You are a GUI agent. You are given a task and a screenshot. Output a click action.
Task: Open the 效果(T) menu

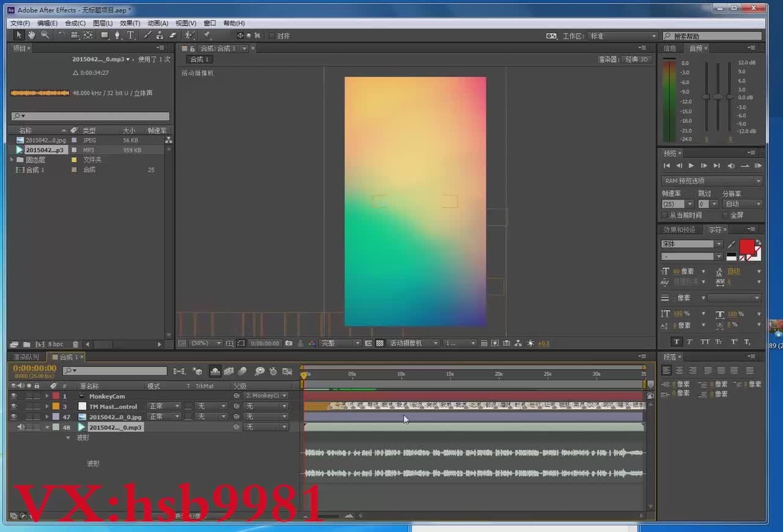[130, 23]
